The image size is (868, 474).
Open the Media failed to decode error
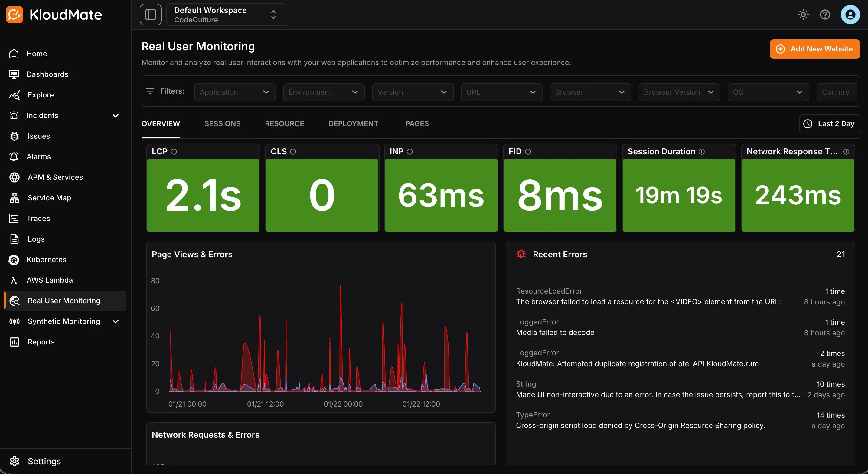(680, 327)
